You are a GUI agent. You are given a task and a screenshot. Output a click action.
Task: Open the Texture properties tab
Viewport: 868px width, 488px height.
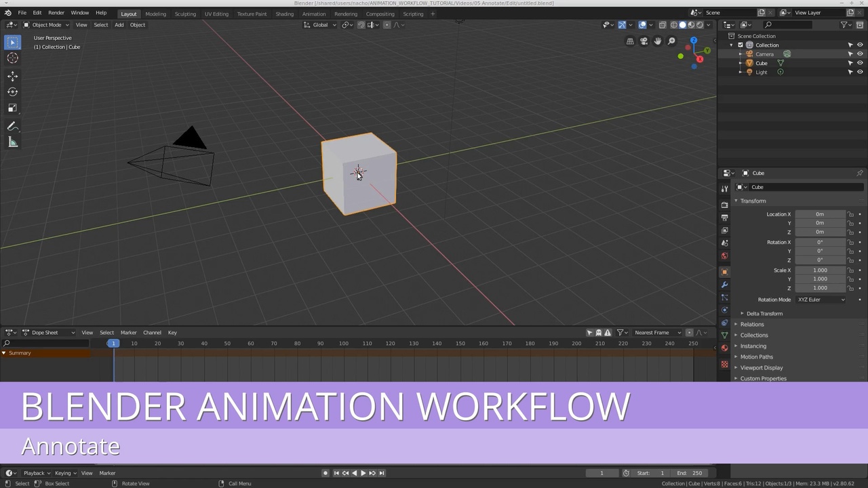click(724, 364)
